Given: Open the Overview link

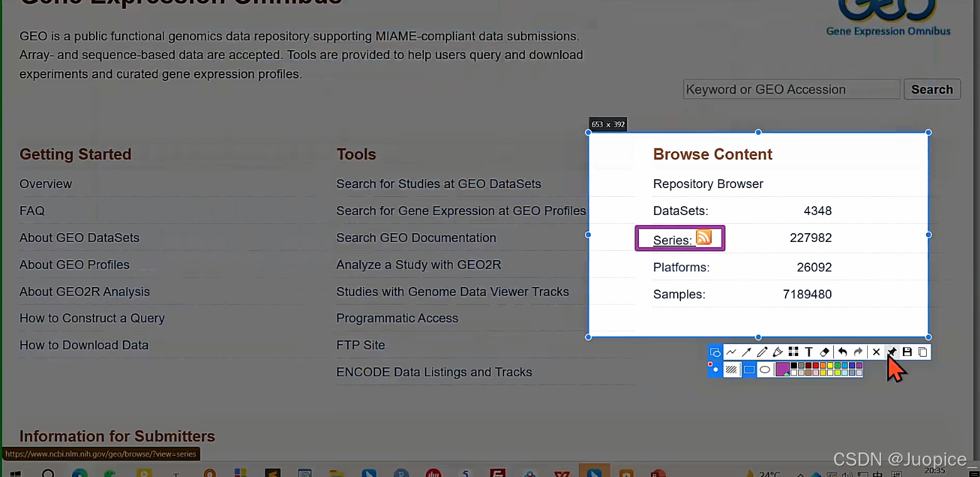Looking at the screenshot, I should pyautogui.click(x=46, y=184).
